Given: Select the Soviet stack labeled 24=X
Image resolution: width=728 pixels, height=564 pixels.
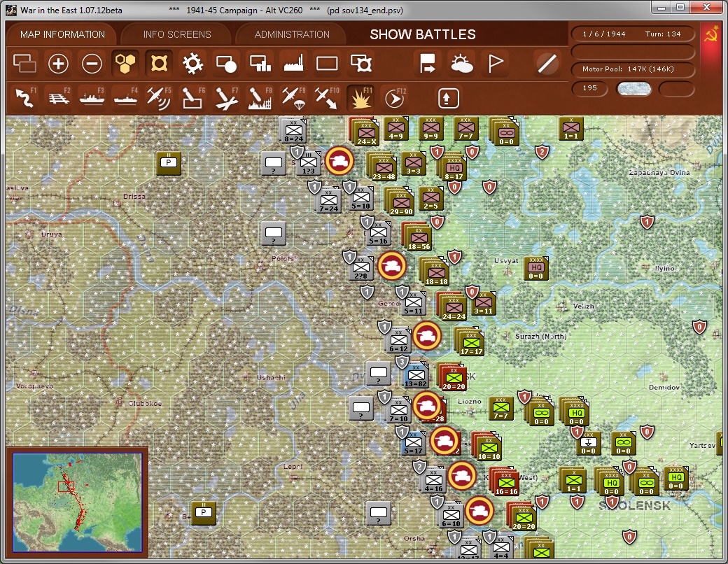Looking at the screenshot, I should [366, 133].
